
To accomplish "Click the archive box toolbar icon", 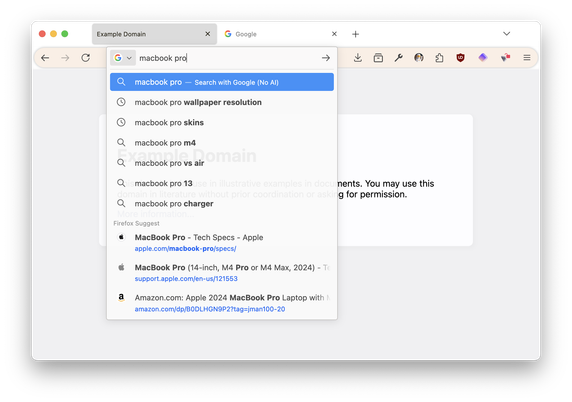I will 378,57.
